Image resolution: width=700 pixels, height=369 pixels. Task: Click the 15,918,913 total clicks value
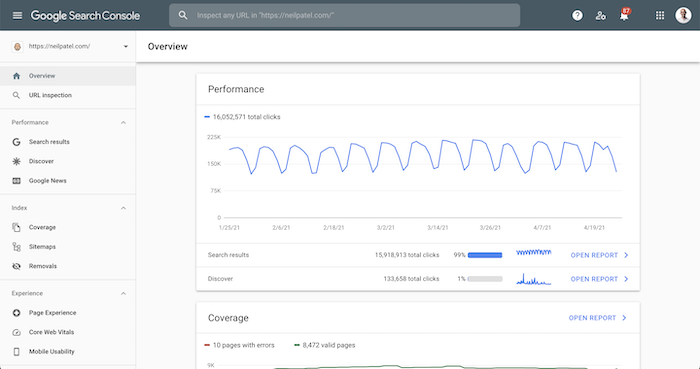coord(407,255)
